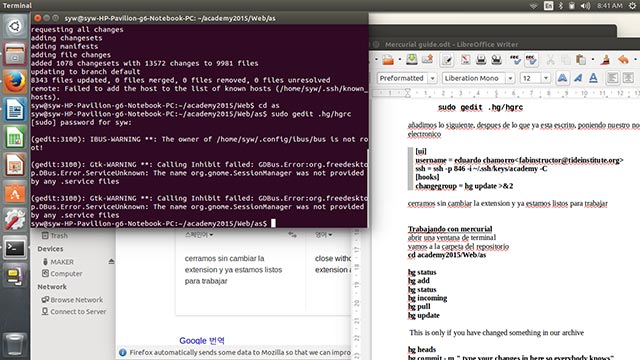Toggle AutoSpellcheck in Writer toolbar

[531, 60]
